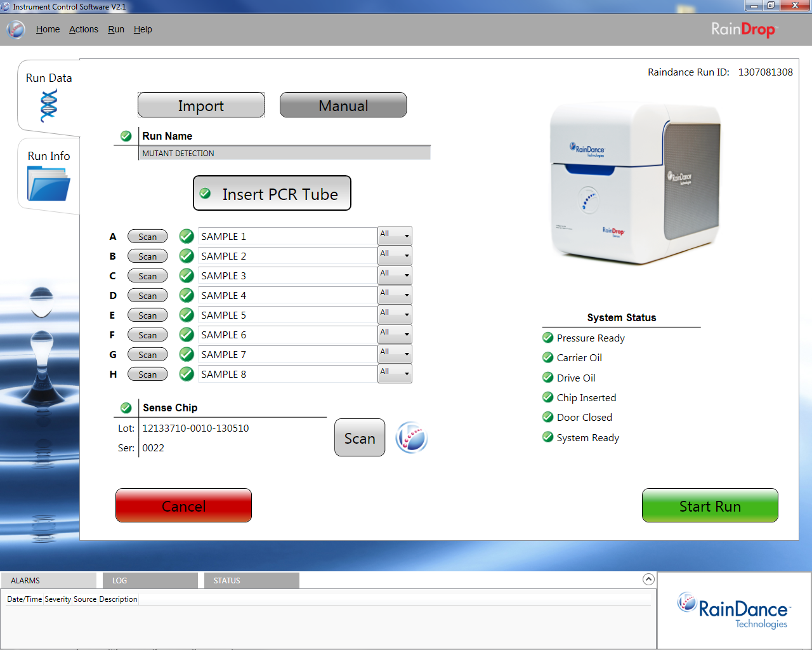Click the green check next to Sense Chip
812x650 pixels.
pos(126,408)
